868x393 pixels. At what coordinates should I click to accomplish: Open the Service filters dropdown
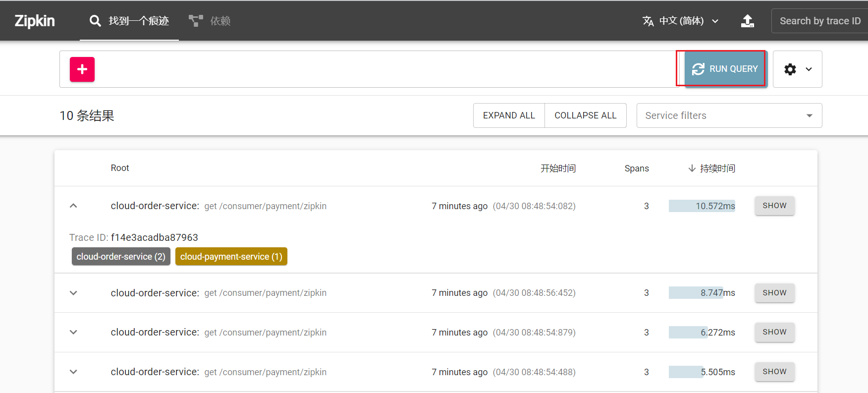(x=729, y=115)
